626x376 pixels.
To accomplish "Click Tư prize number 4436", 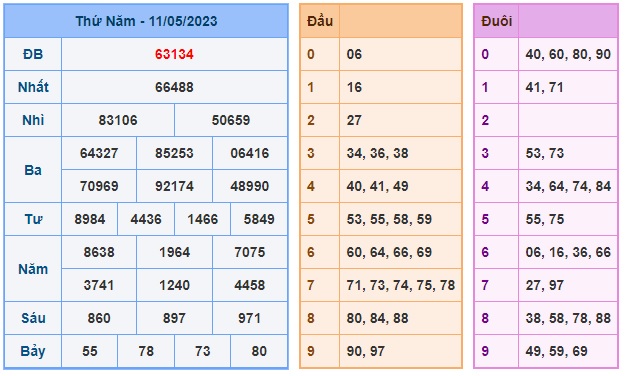I will (x=146, y=219).
